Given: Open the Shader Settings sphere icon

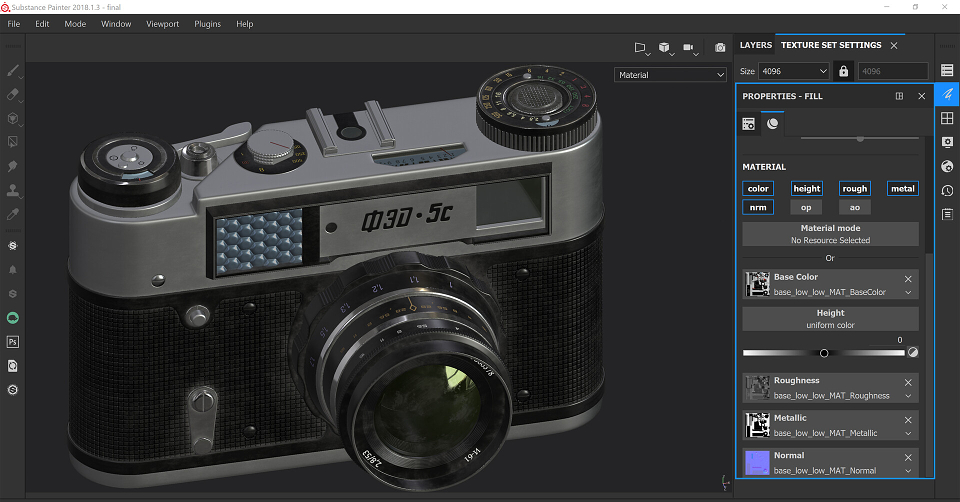Looking at the screenshot, I should click(947, 166).
